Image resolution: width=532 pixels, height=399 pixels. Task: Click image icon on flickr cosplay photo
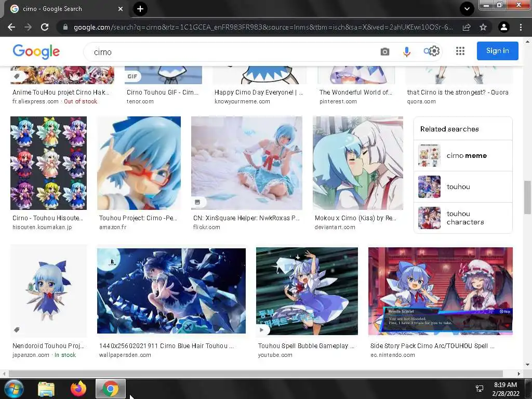pos(197,202)
